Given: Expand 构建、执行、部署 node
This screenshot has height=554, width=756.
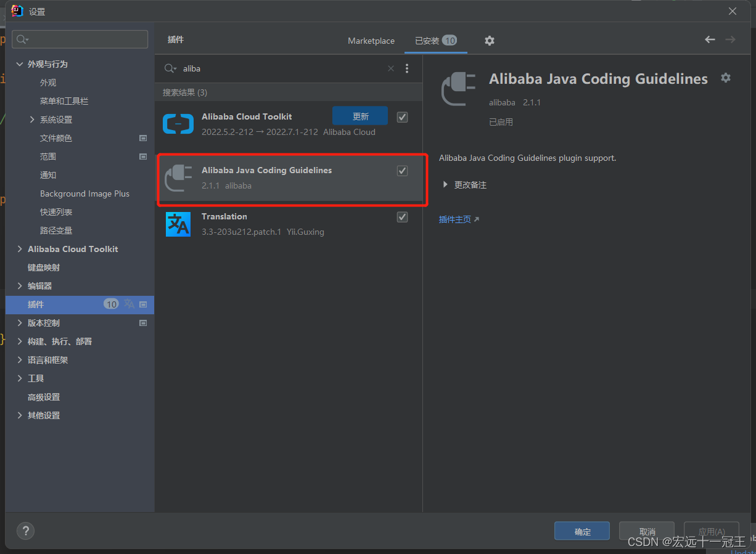Looking at the screenshot, I should [x=20, y=341].
